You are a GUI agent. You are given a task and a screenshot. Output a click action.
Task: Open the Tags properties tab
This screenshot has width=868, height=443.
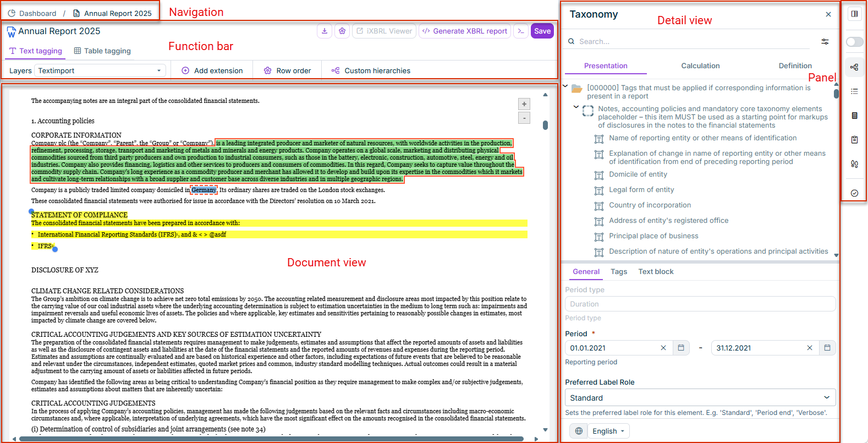(619, 271)
